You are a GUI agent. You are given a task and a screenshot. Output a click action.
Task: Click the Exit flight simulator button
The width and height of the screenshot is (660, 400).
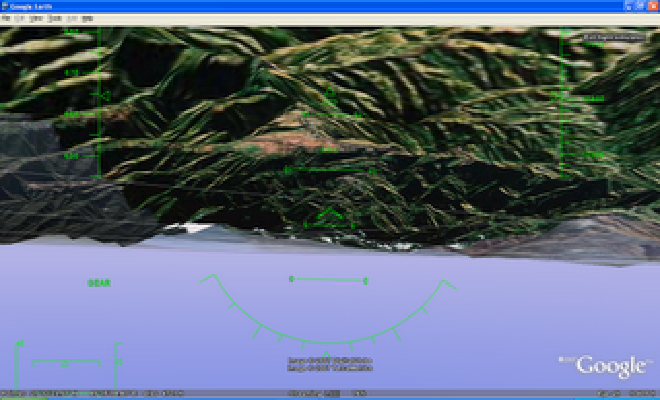[614, 37]
